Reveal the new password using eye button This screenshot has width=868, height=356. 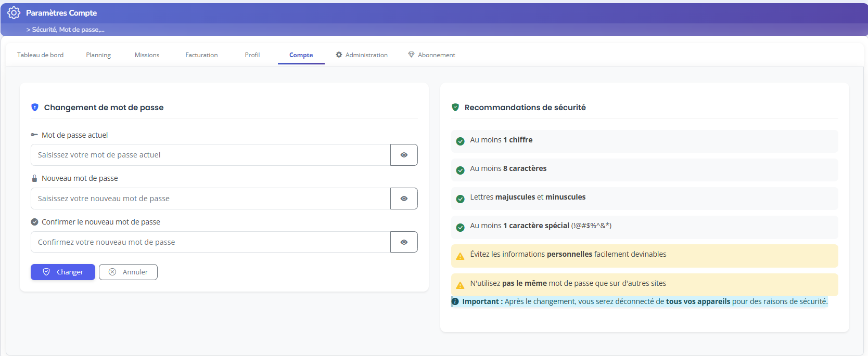pos(404,199)
